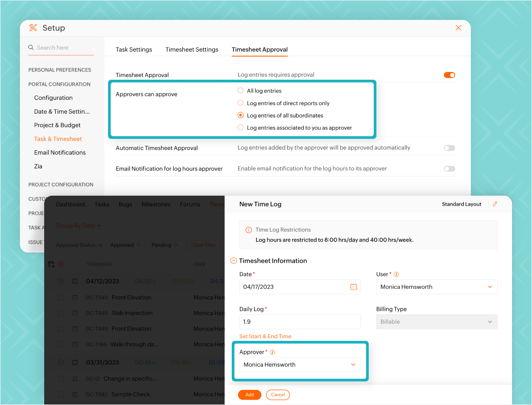This screenshot has height=405, width=532.
Task: Click the calendar icon beside 04/12/2023
Action: click(75, 281)
